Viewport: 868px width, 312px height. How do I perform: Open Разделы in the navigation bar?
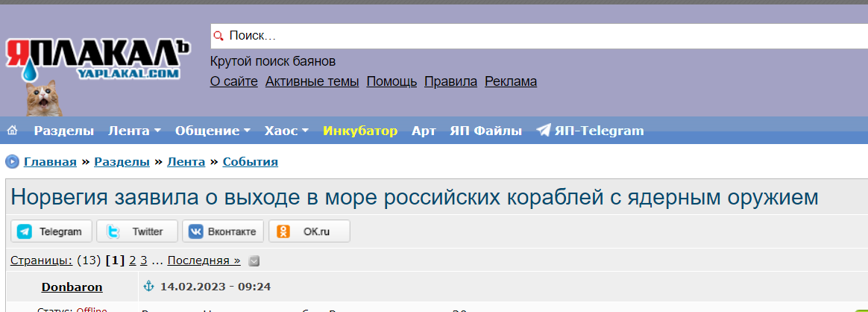point(63,131)
